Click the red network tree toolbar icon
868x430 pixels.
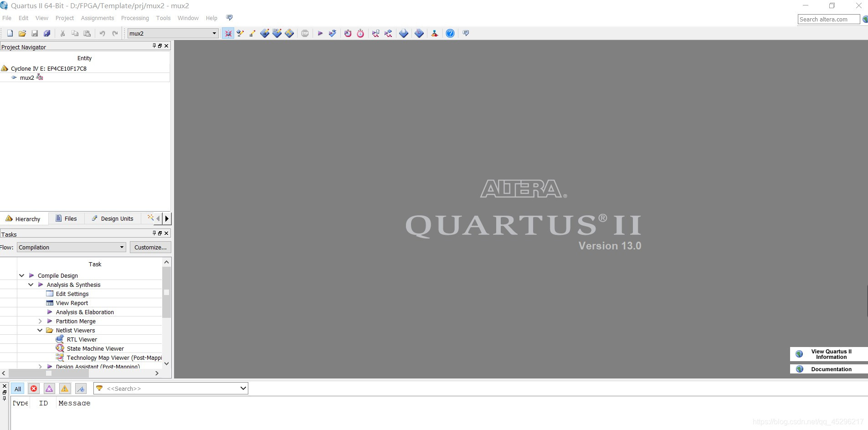point(435,33)
